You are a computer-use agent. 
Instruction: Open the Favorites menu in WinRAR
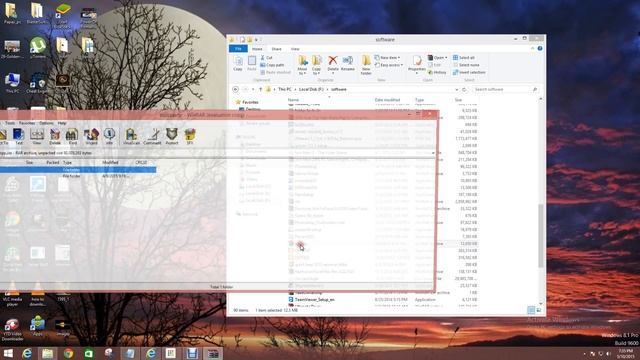27,123
